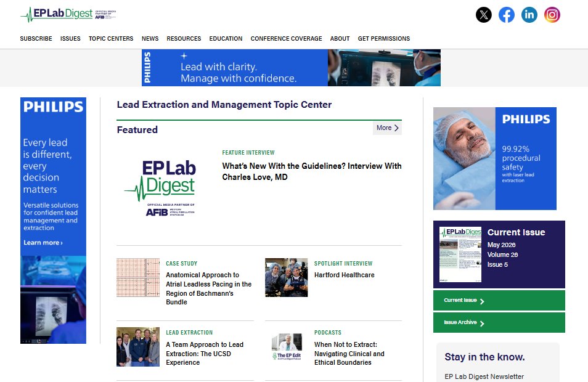Open the Facebook social icon
This screenshot has width=588, height=382.
point(507,15)
